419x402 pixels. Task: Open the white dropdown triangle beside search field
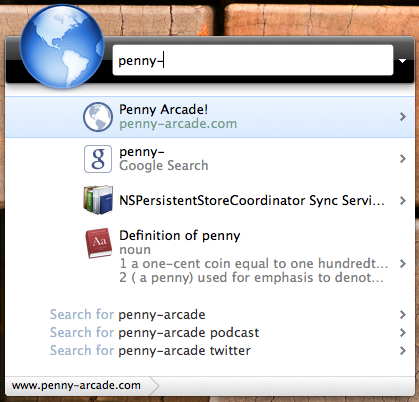(x=402, y=61)
